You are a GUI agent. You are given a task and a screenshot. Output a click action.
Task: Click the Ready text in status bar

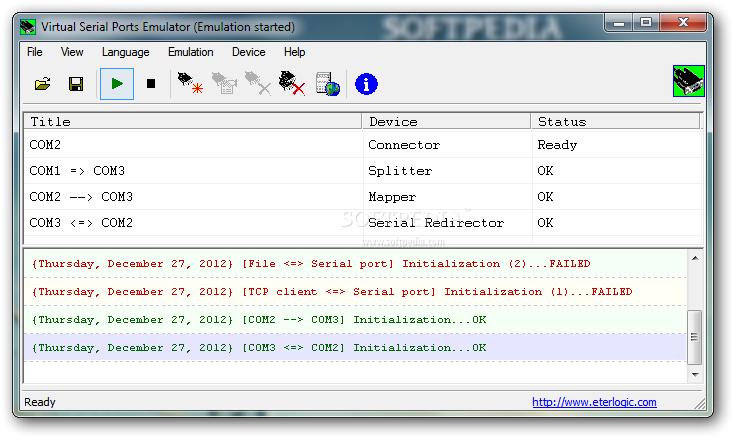[x=40, y=402]
